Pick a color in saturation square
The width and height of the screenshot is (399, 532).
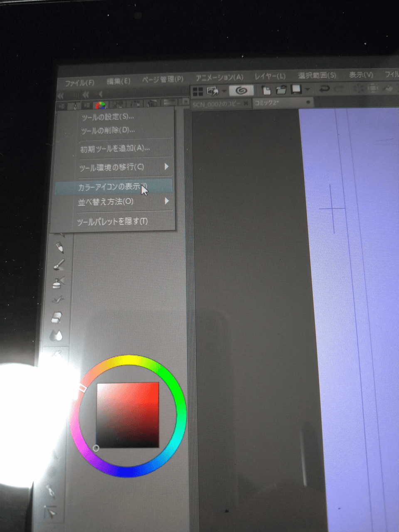point(128,415)
